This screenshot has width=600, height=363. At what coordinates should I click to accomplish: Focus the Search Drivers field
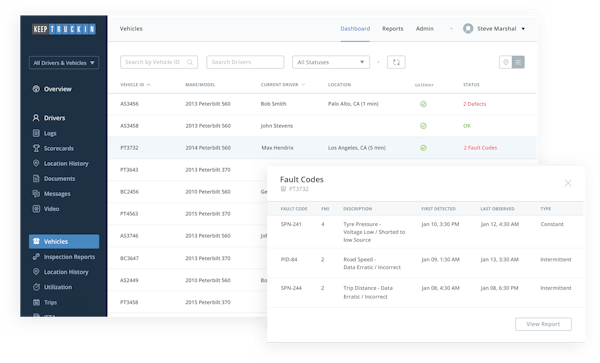tap(245, 62)
